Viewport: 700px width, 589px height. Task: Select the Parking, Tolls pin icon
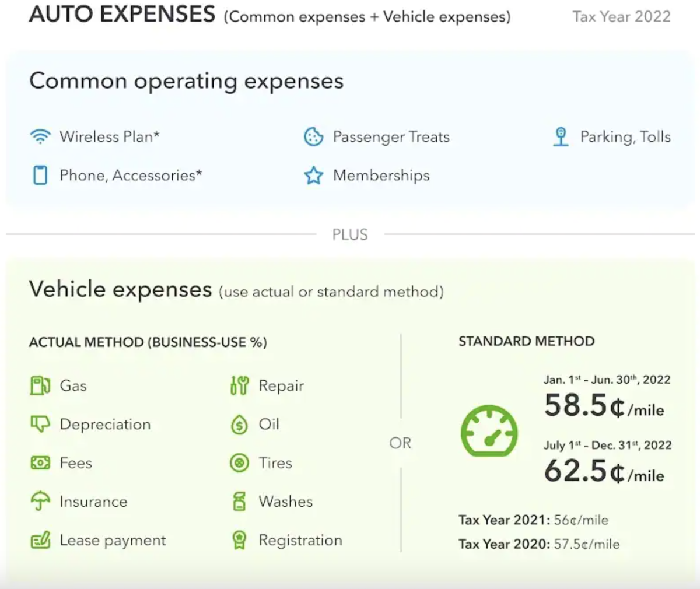tap(560, 136)
